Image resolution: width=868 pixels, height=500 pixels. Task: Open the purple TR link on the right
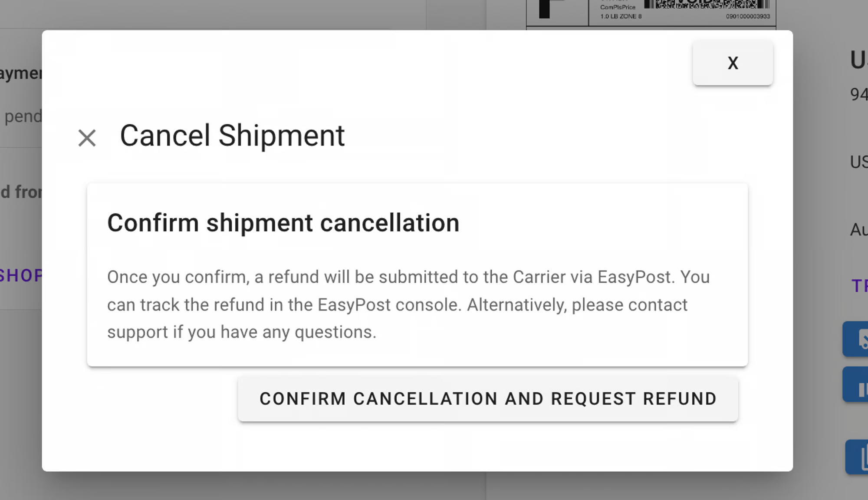pyautogui.click(x=859, y=286)
